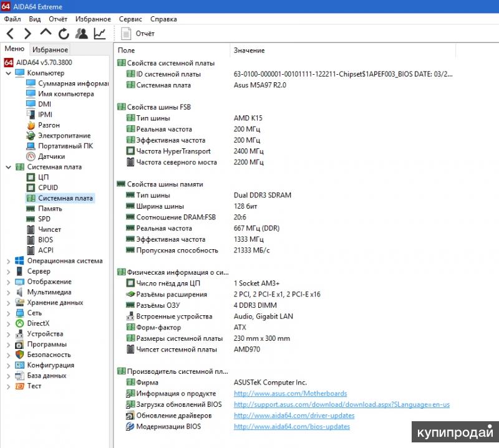The image size is (499, 448).
Task: Click the Отчёт report document icon
Action: (126, 34)
